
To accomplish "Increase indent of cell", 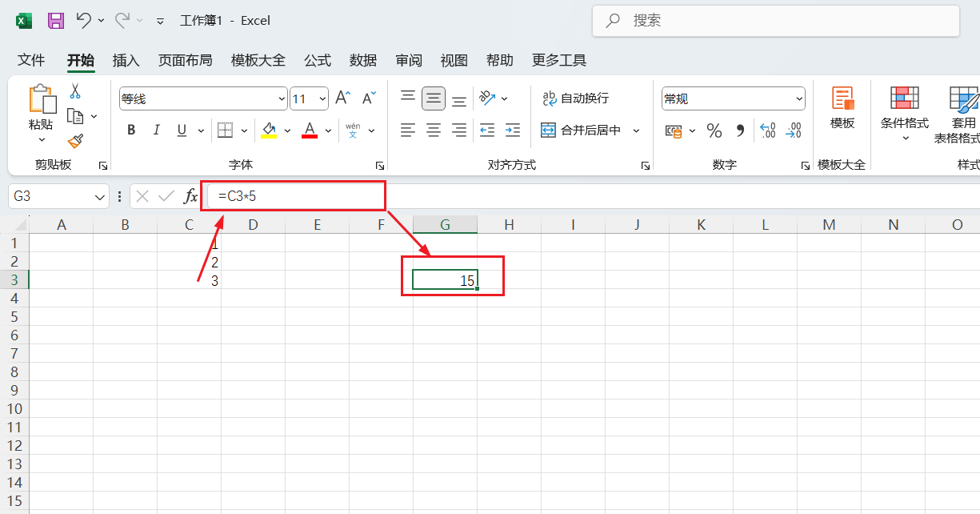I will click(513, 130).
